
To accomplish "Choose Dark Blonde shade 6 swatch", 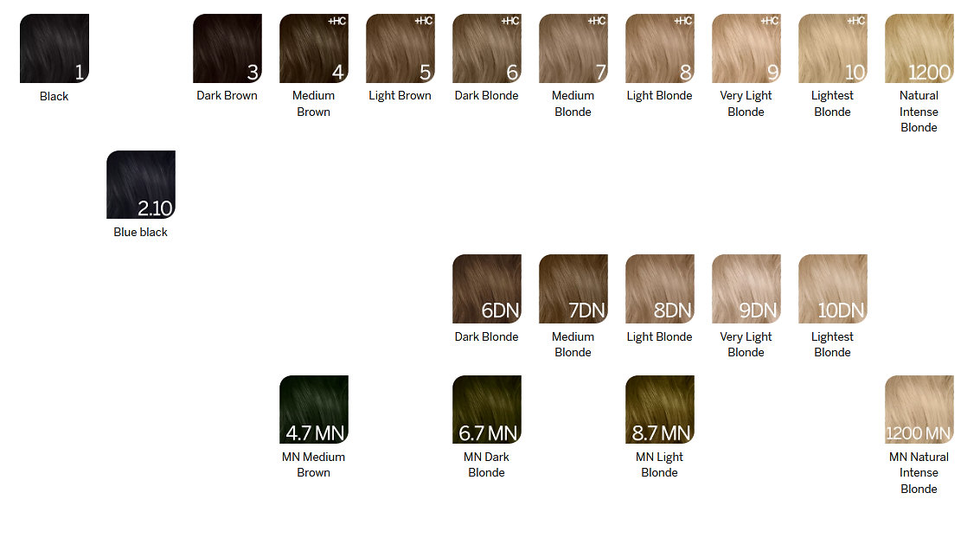I will tap(486, 48).
